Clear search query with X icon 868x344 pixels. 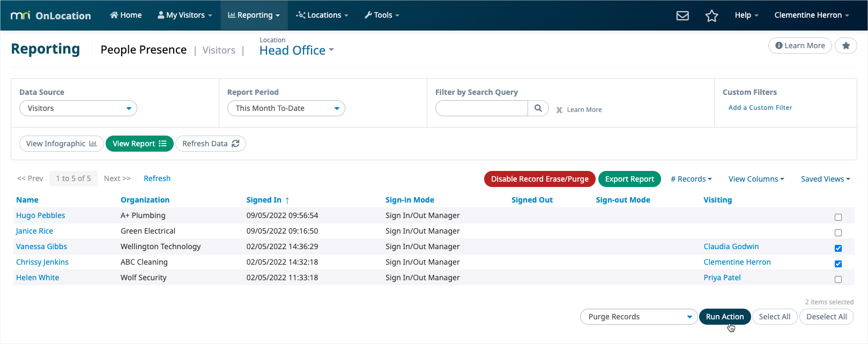click(559, 110)
